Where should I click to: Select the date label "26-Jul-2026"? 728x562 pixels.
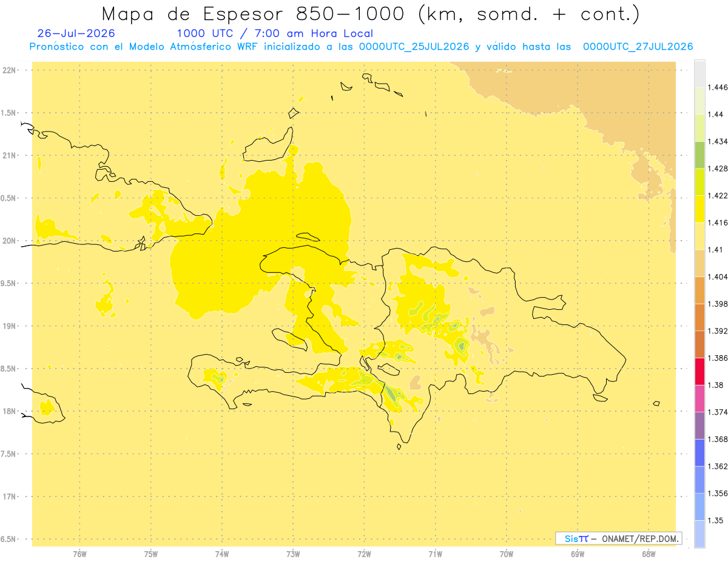pyautogui.click(x=76, y=33)
